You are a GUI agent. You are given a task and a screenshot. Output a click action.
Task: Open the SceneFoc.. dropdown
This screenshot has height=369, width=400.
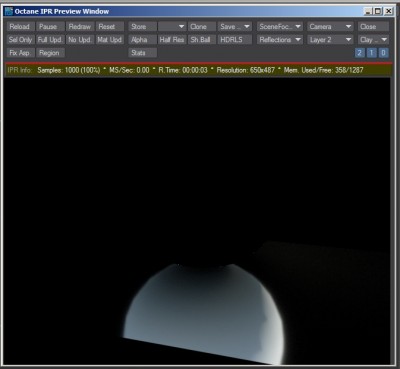[x=280, y=27]
